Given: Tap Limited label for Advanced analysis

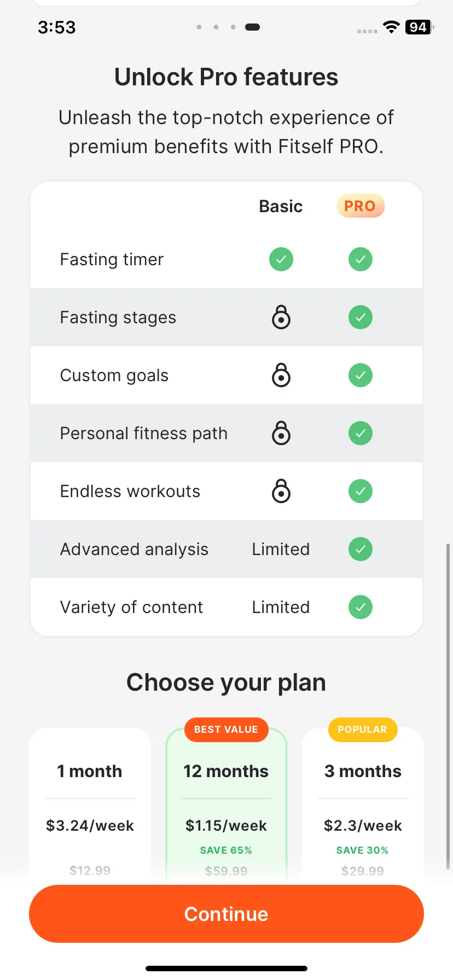Looking at the screenshot, I should tap(281, 549).
